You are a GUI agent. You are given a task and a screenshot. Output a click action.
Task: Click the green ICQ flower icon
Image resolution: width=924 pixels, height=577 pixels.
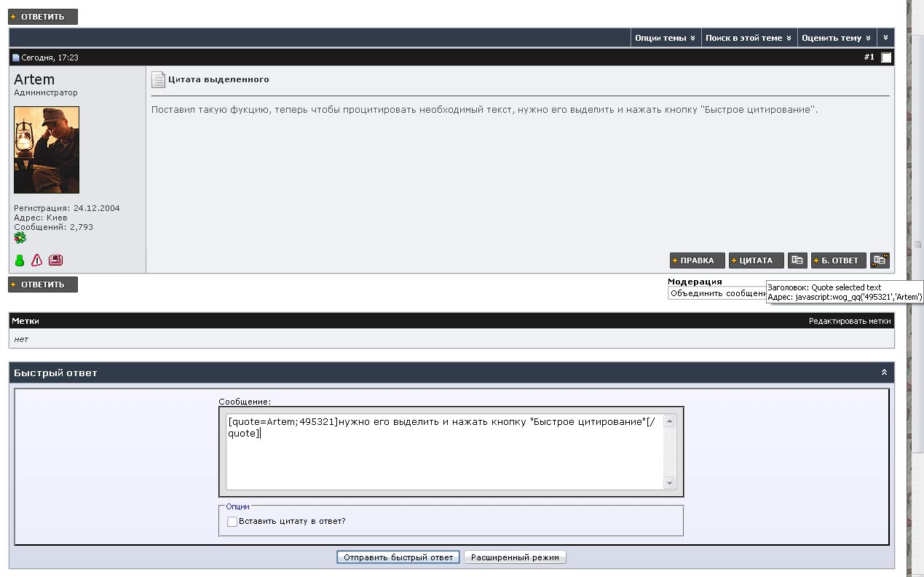pyautogui.click(x=20, y=238)
